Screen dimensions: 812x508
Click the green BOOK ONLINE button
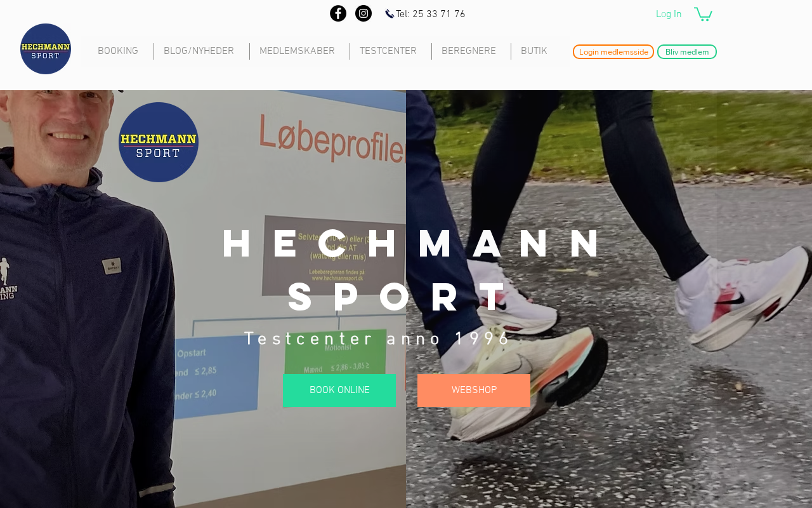(x=339, y=391)
